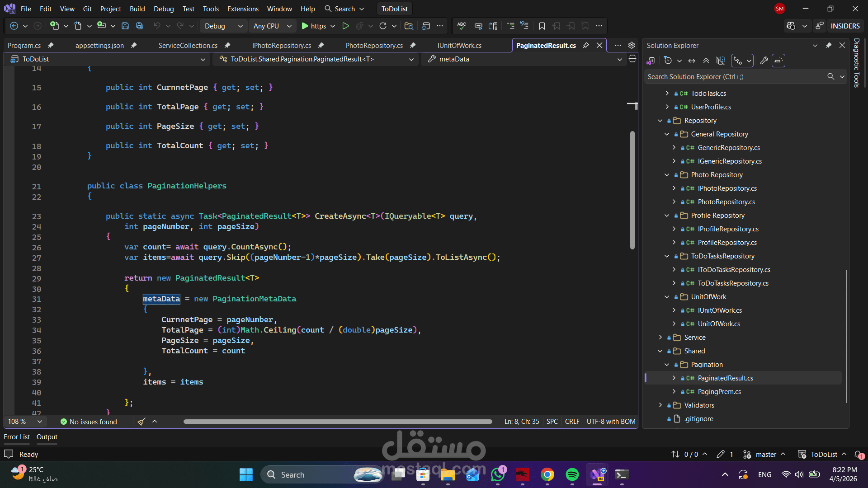868x488 pixels.
Task: Click Start Without Debugging icon
Action: click(345, 26)
